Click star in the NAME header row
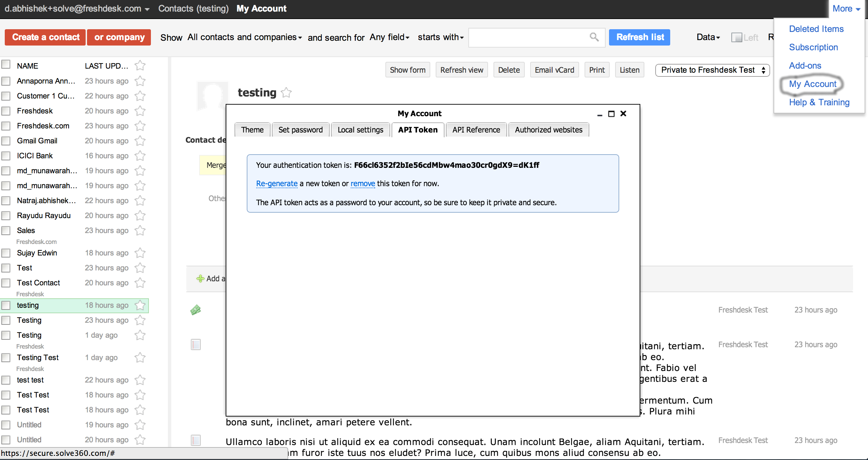Viewport: 868px width, 460px height. [x=140, y=65]
